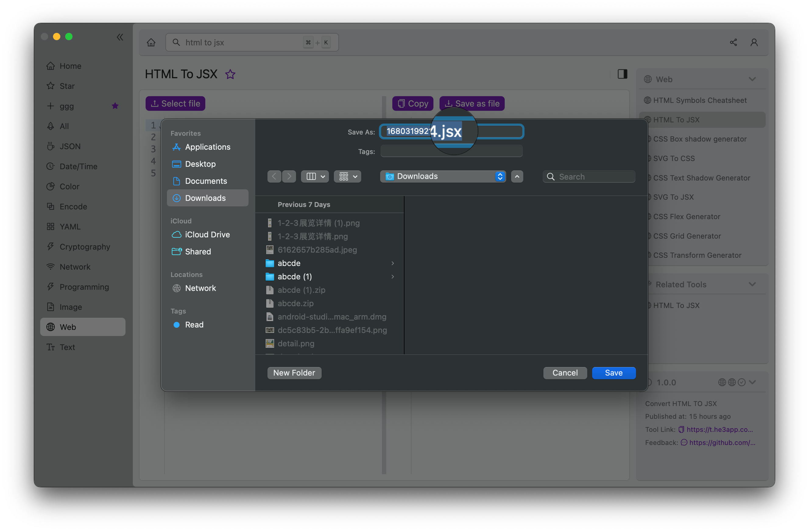This screenshot has height=532, width=809.
Task: Open the Date/Time category
Action: 83,166
